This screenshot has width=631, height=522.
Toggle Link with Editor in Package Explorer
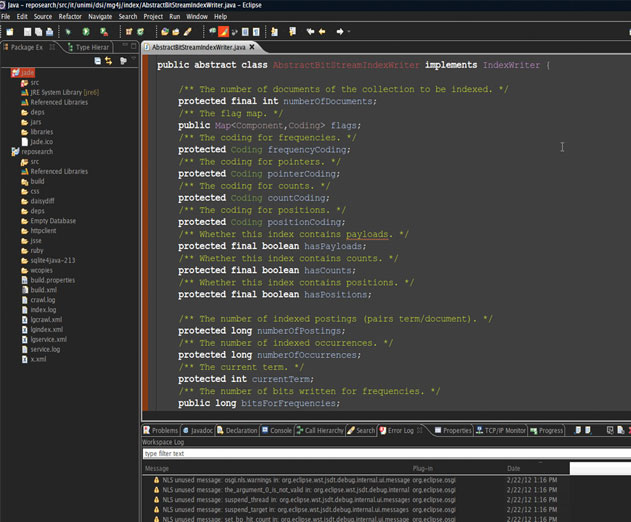click(109, 61)
